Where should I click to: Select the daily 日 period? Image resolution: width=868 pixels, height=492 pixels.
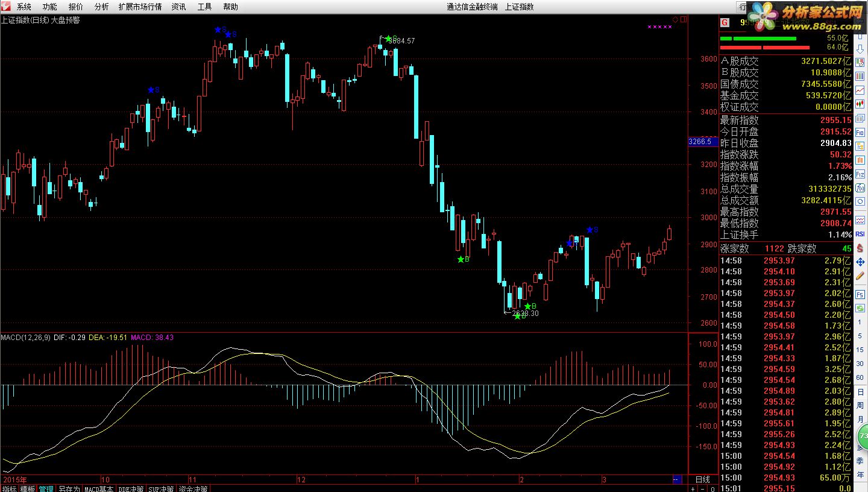(x=860, y=392)
